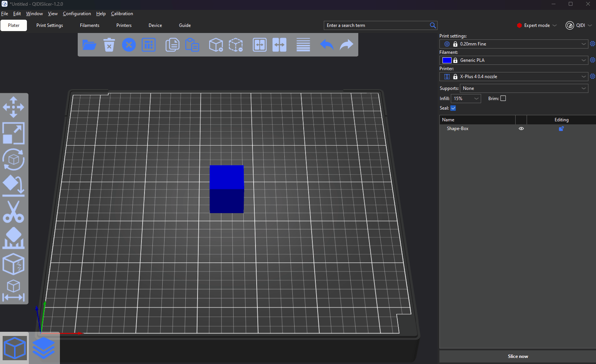Uncheck the Seal checkbox
This screenshot has width=596, height=364.
pyautogui.click(x=453, y=108)
